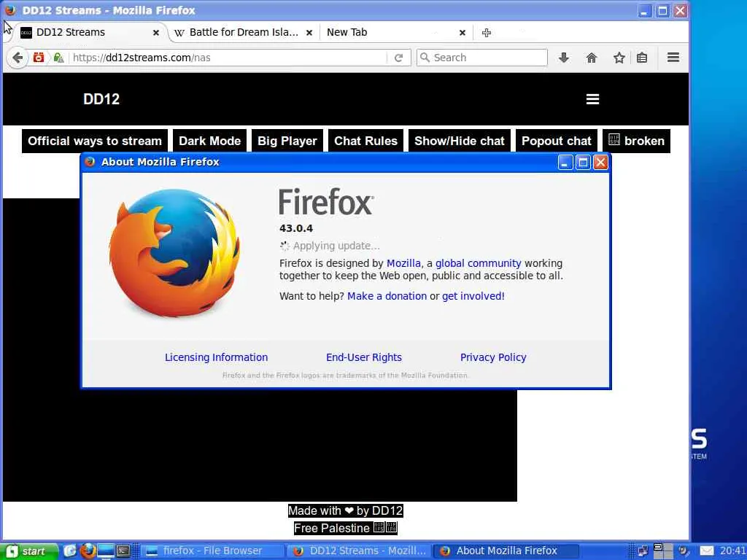Image resolution: width=747 pixels, height=560 pixels.
Task: Toggle Show/Hide chat
Action: coord(460,141)
